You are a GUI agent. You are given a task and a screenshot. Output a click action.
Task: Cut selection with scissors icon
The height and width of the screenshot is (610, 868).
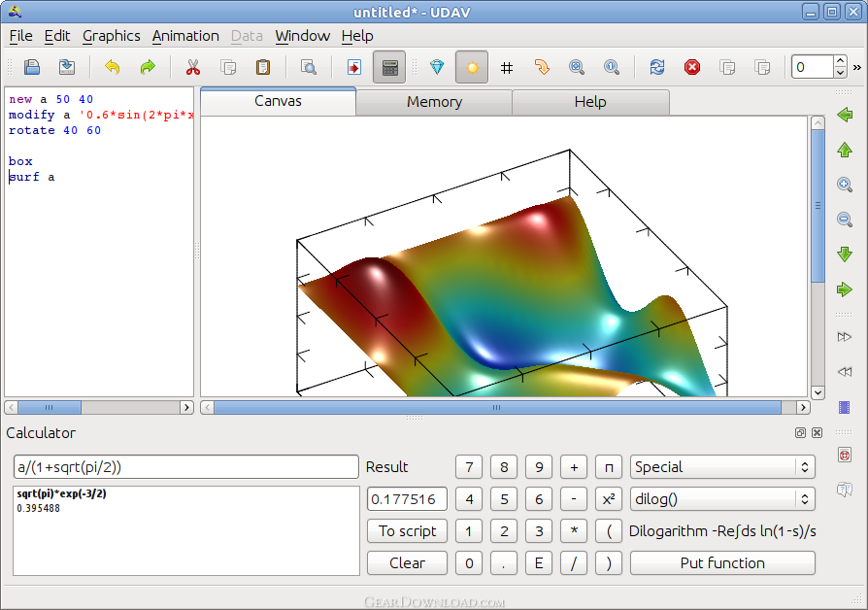tap(192, 68)
